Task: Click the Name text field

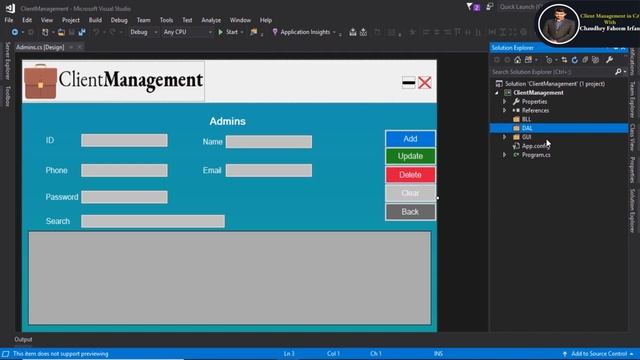Action: pyautogui.click(x=269, y=142)
